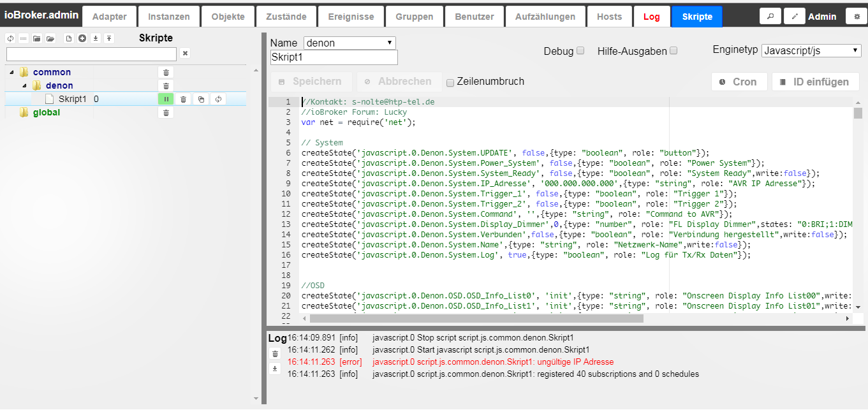Expand all folders icon in Skripte toolbar

pos(50,38)
